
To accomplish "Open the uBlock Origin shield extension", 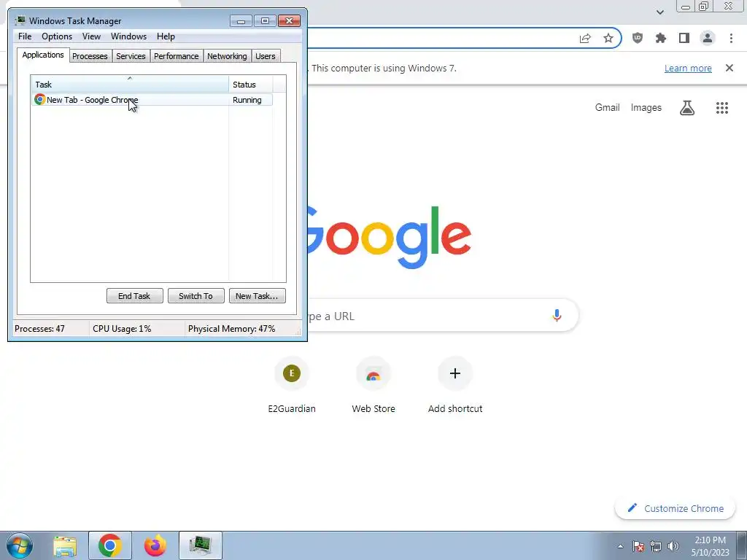I will 637,38.
